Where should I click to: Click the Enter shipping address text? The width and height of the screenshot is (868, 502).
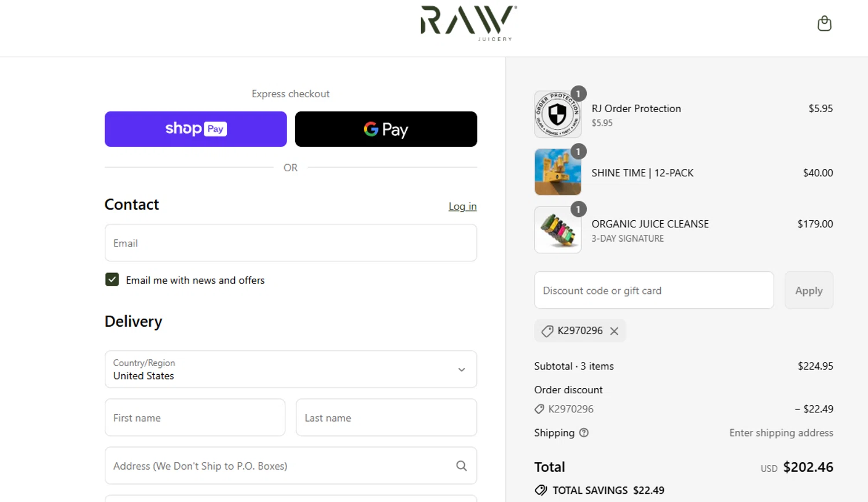[781, 433]
